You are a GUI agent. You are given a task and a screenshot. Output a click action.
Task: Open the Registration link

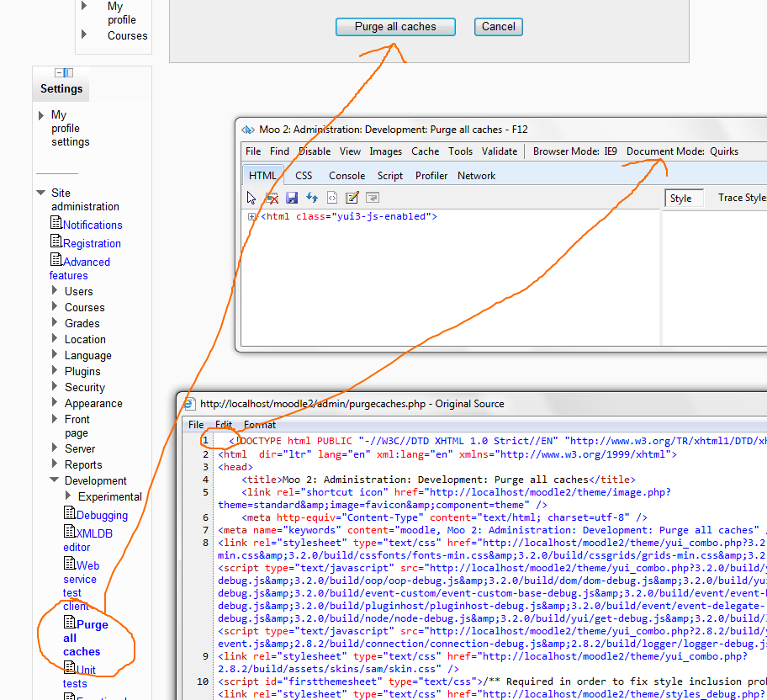[x=92, y=244]
